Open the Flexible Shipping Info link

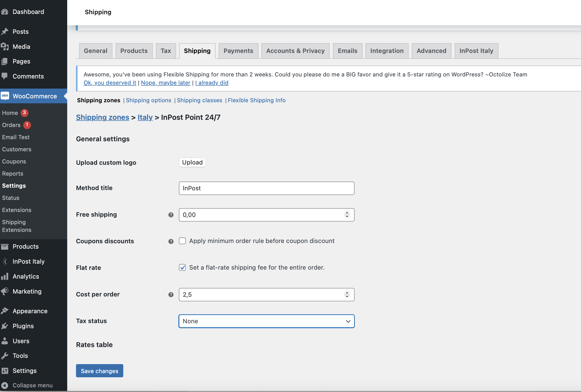257,100
